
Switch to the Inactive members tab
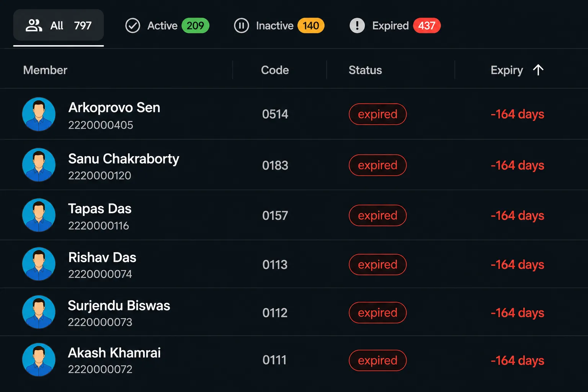279,26
